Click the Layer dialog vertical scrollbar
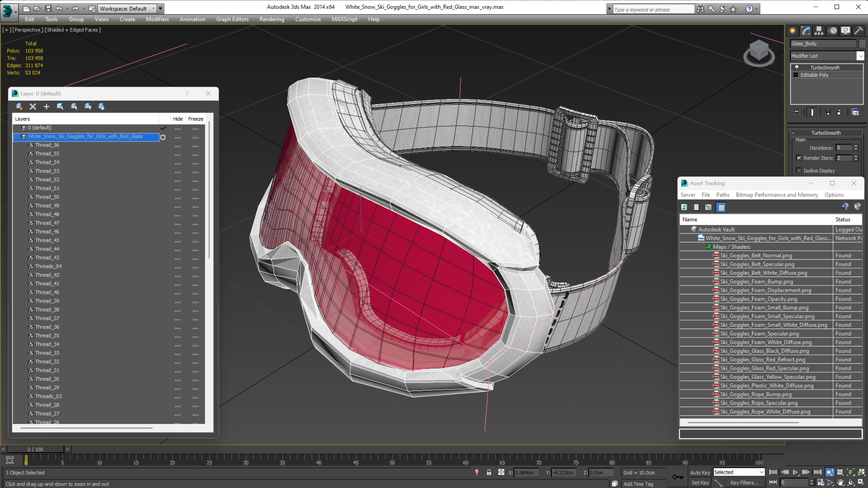 tap(210, 190)
